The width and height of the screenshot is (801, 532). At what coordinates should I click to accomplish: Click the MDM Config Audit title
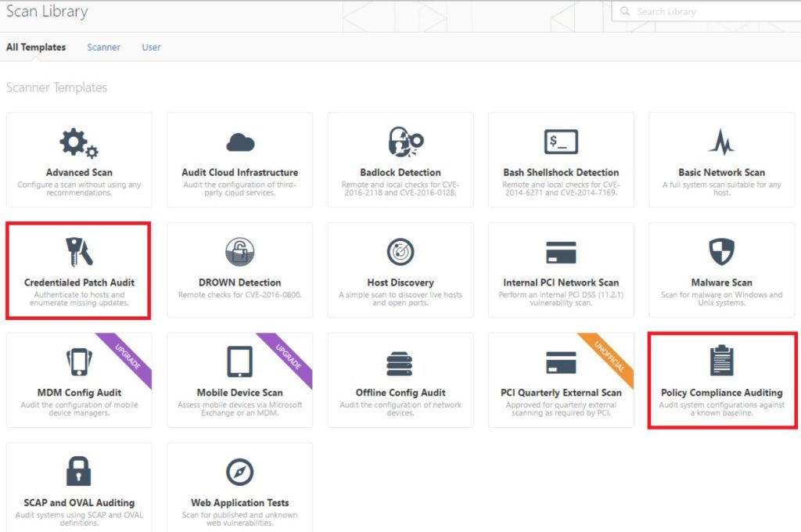(x=79, y=393)
